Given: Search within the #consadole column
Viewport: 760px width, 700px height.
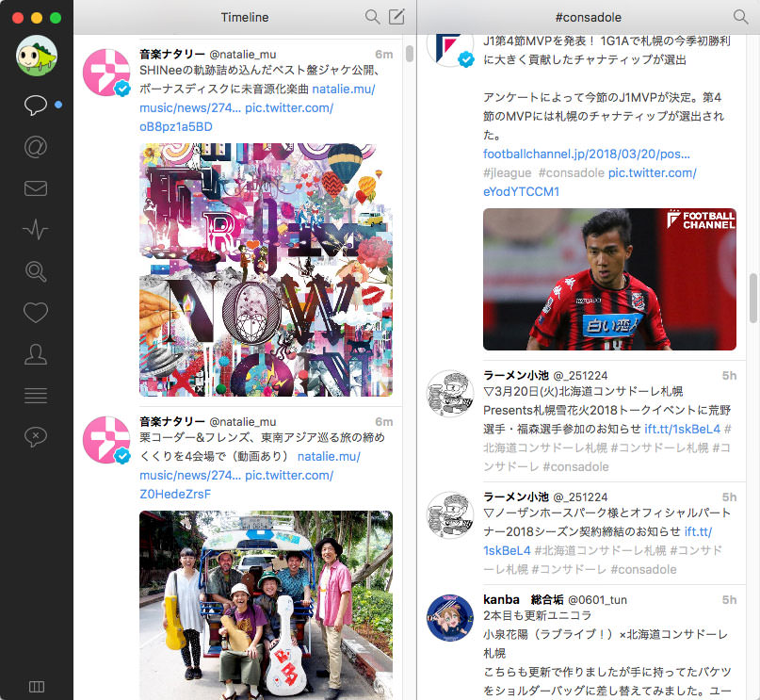Looking at the screenshot, I should tap(740, 17).
